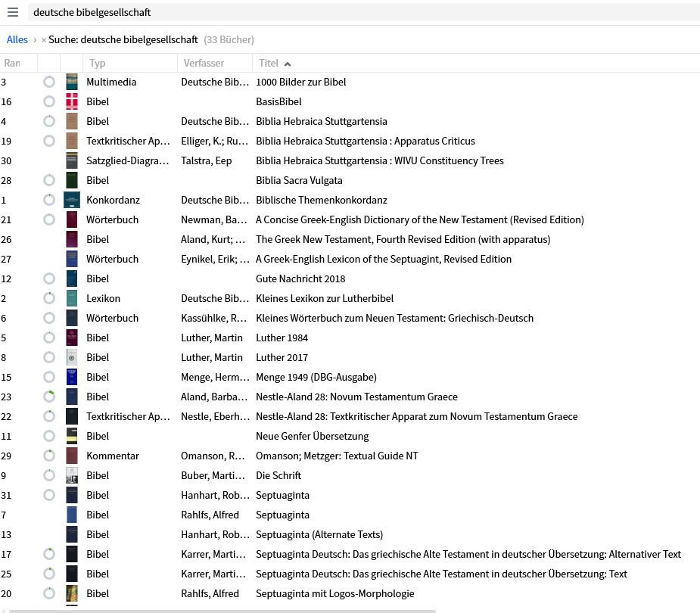Select title 'Menge 1949 (DBG-Ausgabe)'
The image size is (700, 613).
[316, 378]
